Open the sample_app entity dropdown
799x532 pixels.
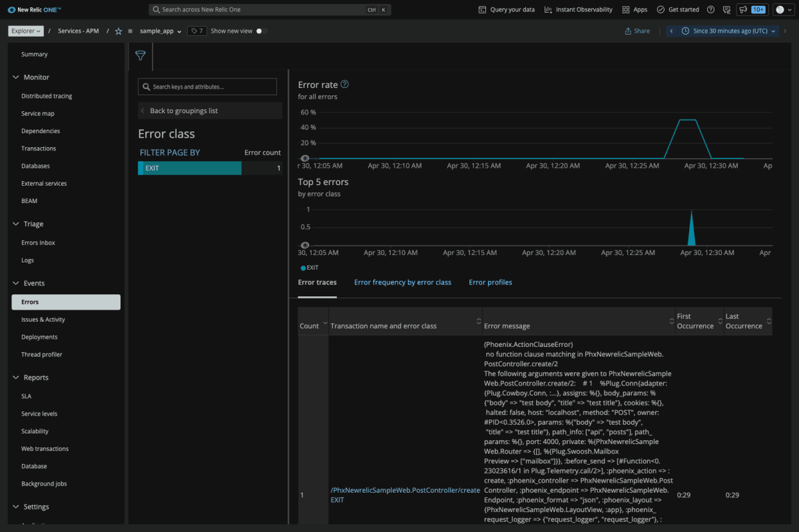160,31
